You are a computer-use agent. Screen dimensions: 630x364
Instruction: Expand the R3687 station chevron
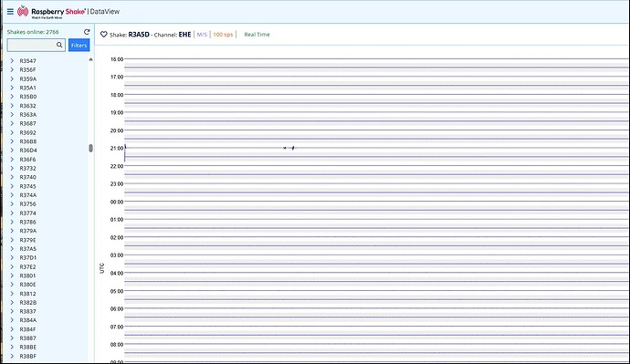click(12, 123)
